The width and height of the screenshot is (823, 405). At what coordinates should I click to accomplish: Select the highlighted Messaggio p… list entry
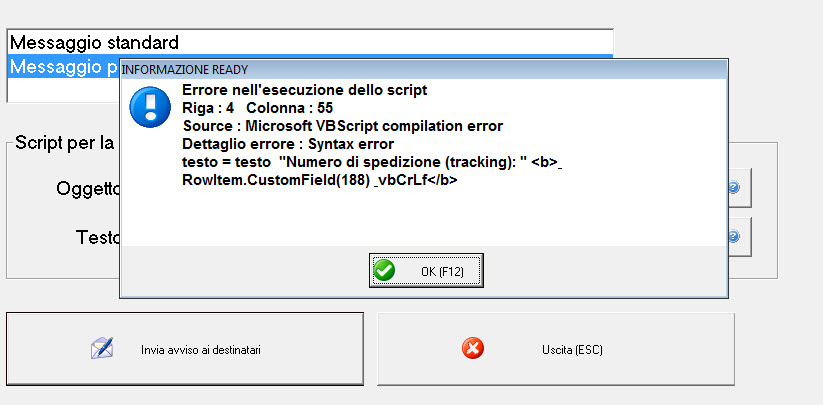(64, 67)
